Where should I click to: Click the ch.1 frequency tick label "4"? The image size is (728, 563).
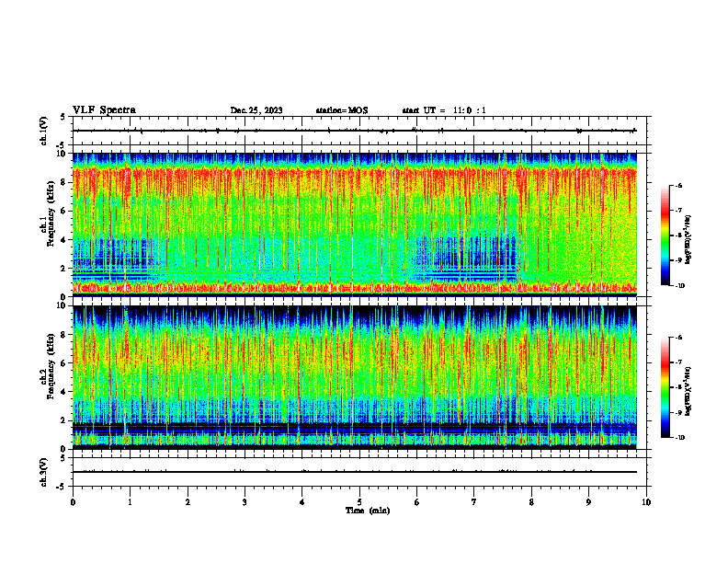[63, 240]
